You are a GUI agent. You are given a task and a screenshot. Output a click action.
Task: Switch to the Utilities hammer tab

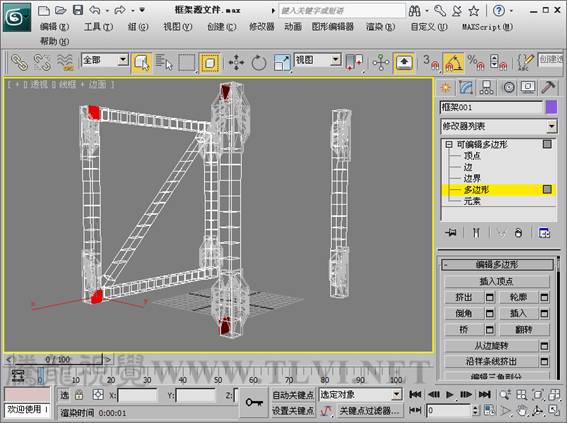point(548,87)
